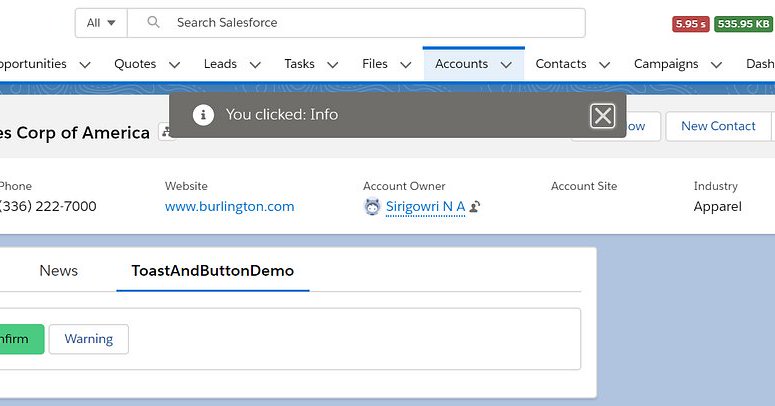Open the Files tab

[x=375, y=64]
